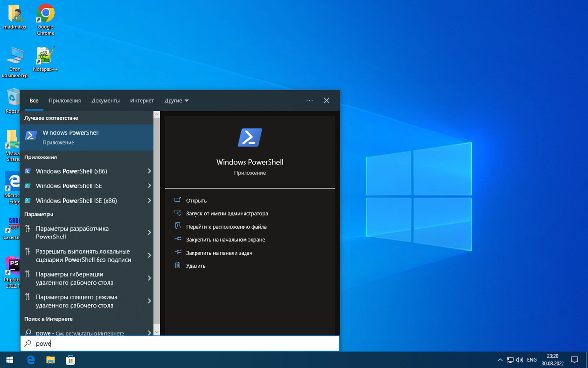Click the ENG language indicator
Image resolution: width=588 pixels, height=368 pixels.
click(532, 360)
